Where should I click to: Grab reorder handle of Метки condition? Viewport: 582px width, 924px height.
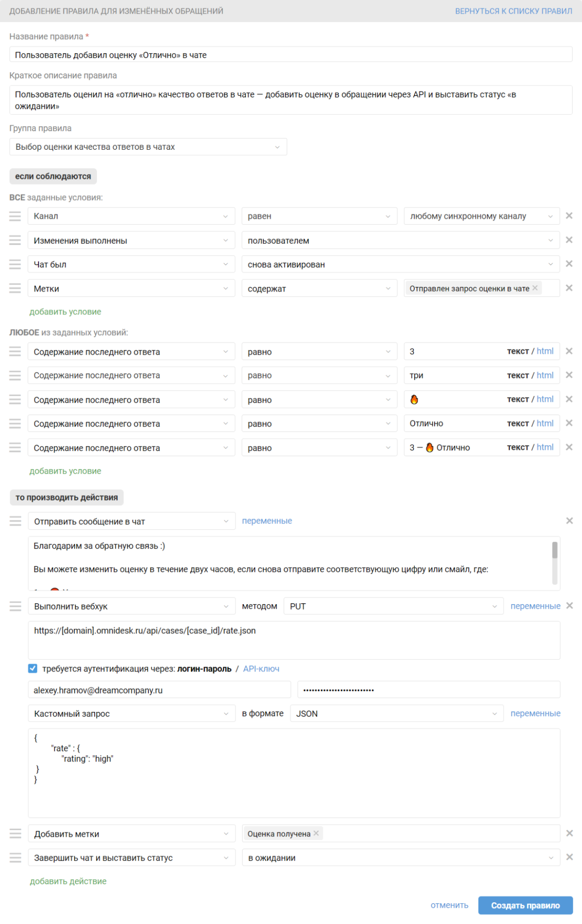tap(15, 288)
